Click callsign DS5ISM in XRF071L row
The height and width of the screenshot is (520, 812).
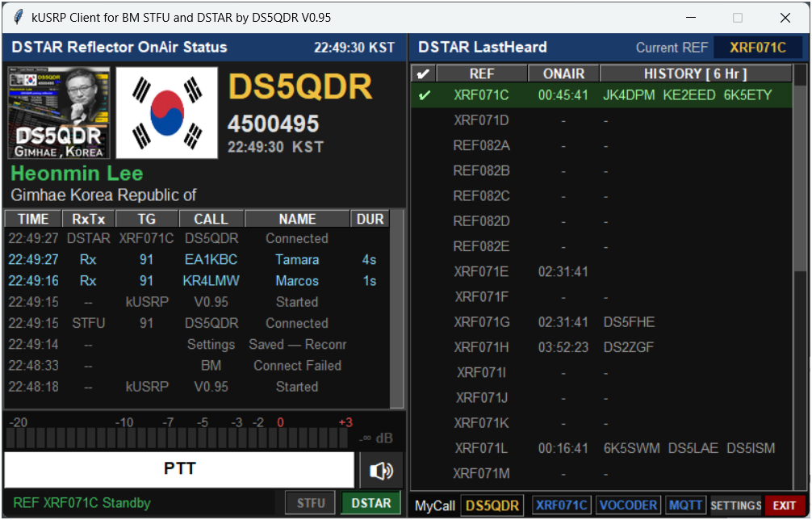(751, 448)
